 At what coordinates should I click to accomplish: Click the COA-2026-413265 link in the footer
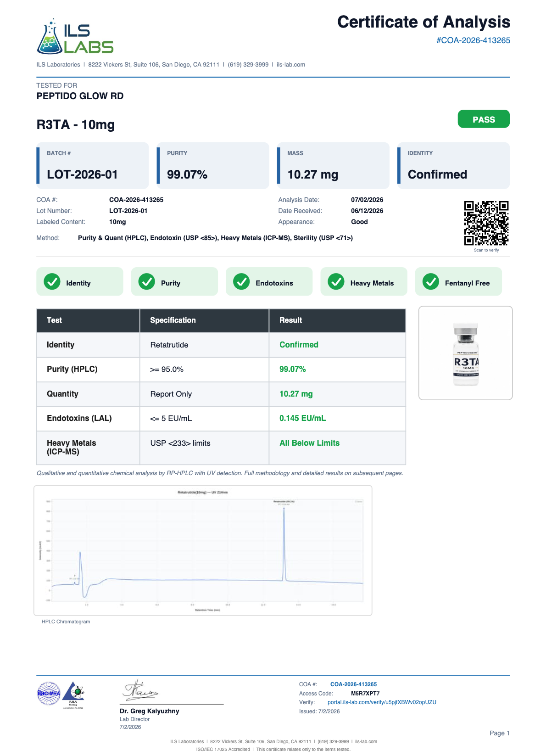tap(353, 684)
